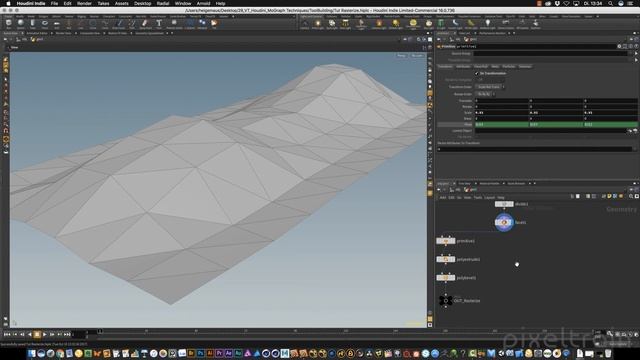Toggle display flag on polybevel1 node
The image size is (640, 360).
click(452, 278)
